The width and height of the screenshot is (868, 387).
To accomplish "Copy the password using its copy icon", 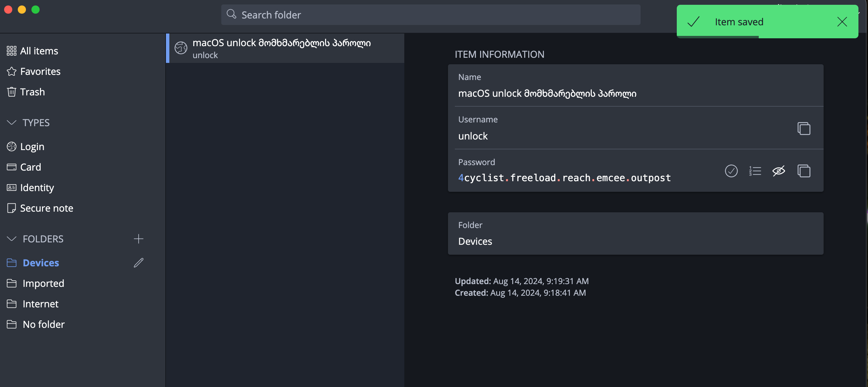I will [804, 171].
